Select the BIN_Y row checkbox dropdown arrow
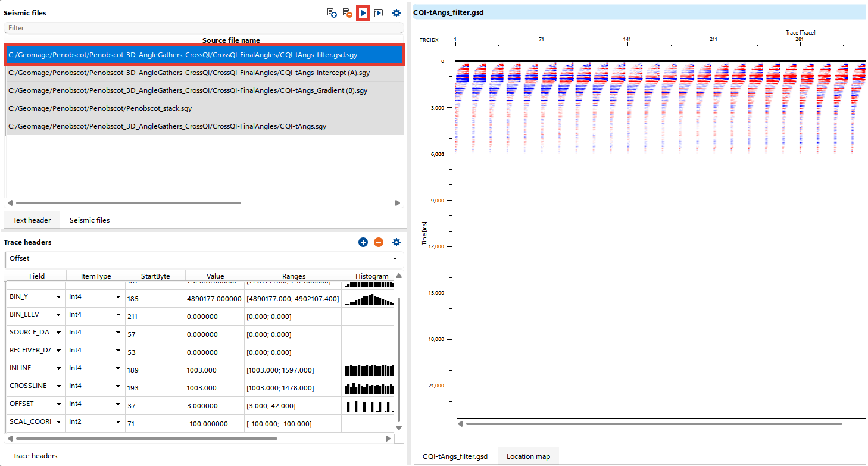 [58, 296]
